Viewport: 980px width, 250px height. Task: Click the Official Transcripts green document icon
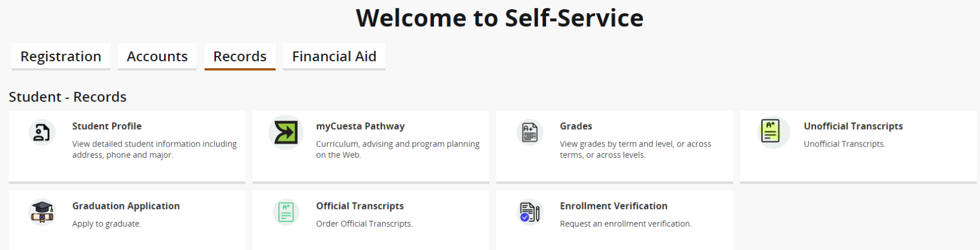coord(286,212)
